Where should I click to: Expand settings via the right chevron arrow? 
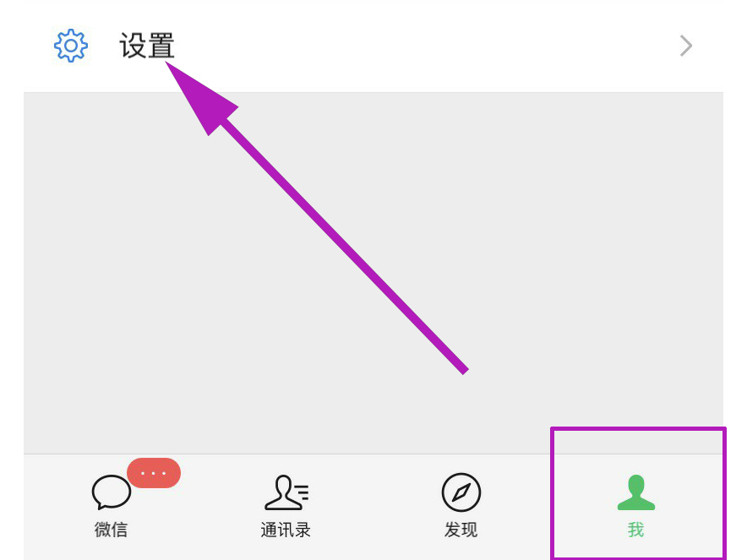coord(685,46)
